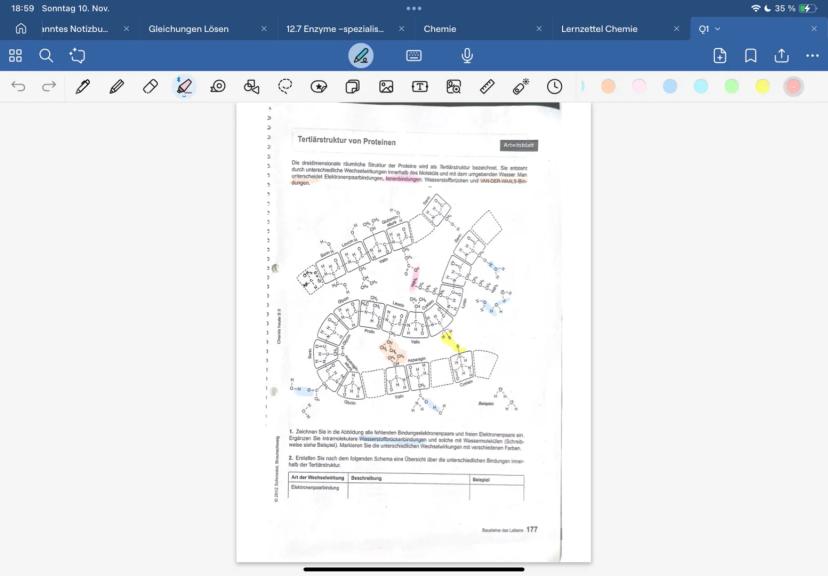Pick the yellow highlighter color
The image size is (828, 576).
pyautogui.click(x=762, y=87)
